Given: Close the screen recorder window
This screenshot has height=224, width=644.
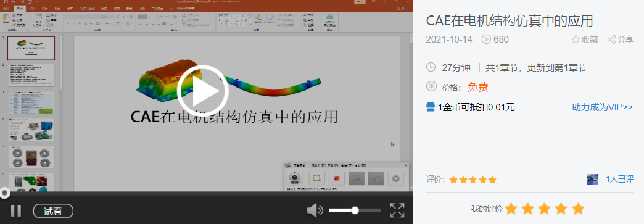Looking at the screenshot, I should [x=406, y=165].
